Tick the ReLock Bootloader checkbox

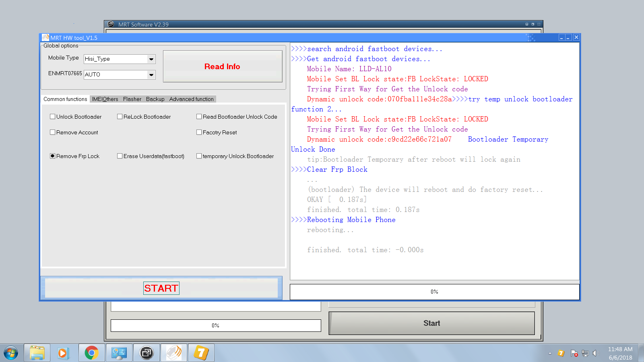pos(120,117)
